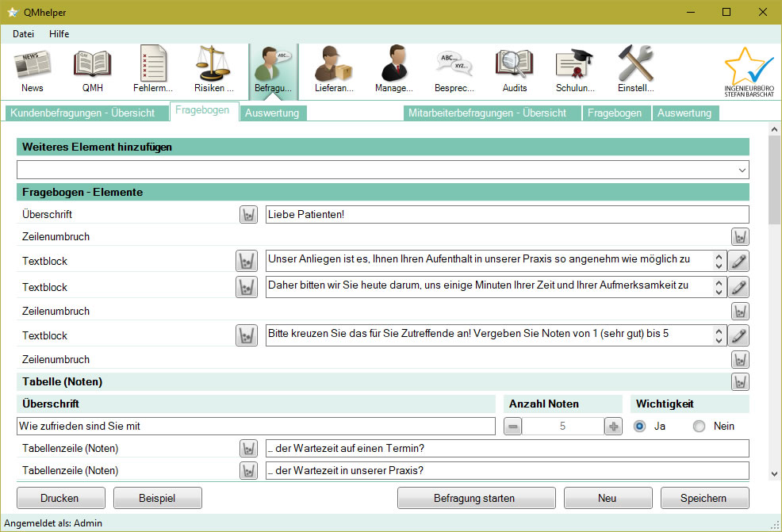Open the Schulun... diploma icon
This screenshot has width=782, height=532.
tap(575, 71)
